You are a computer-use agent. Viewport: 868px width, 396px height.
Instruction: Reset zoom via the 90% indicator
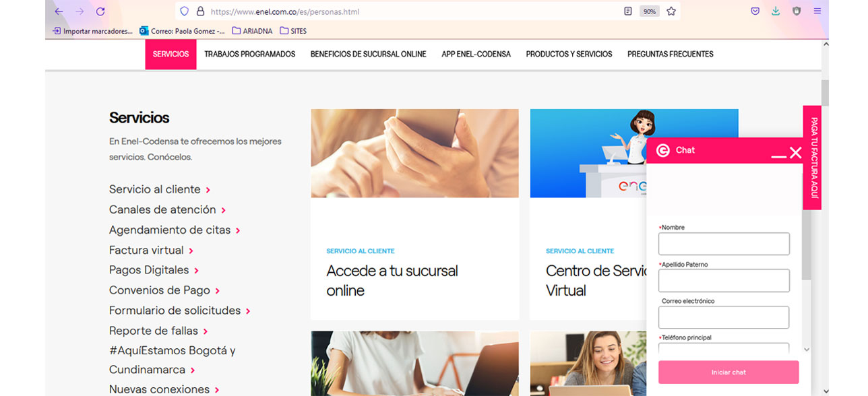pyautogui.click(x=650, y=11)
